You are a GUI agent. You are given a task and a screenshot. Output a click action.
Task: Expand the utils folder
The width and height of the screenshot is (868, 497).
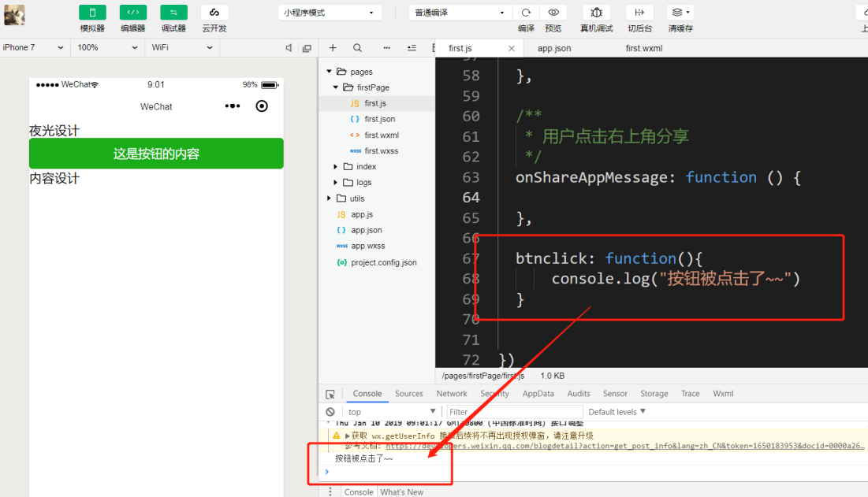click(x=329, y=198)
